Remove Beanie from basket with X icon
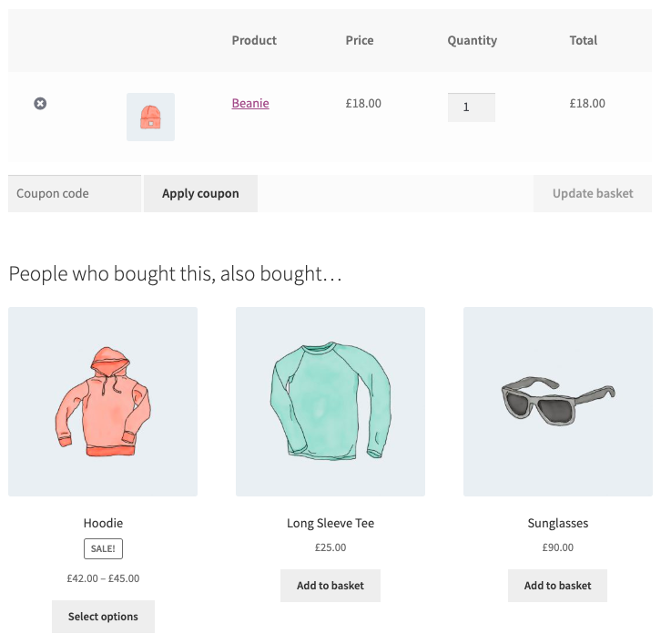Image resolution: width=661 pixels, height=644 pixels. (x=40, y=104)
